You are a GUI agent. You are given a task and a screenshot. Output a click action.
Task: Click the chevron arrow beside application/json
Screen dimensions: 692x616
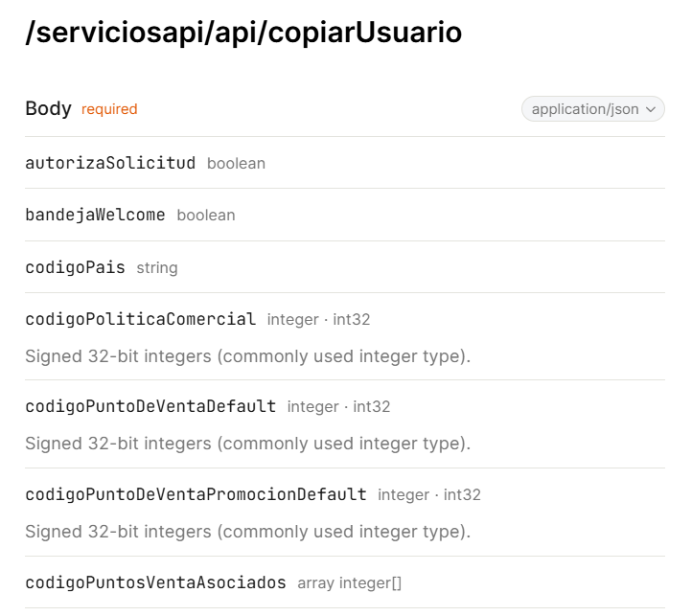pos(652,110)
